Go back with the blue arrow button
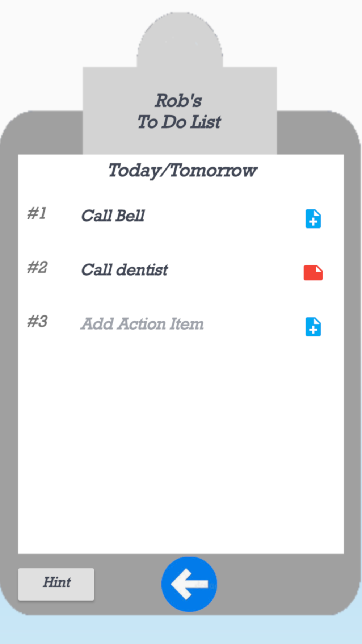This screenshot has height=644, width=362. click(189, 584)
